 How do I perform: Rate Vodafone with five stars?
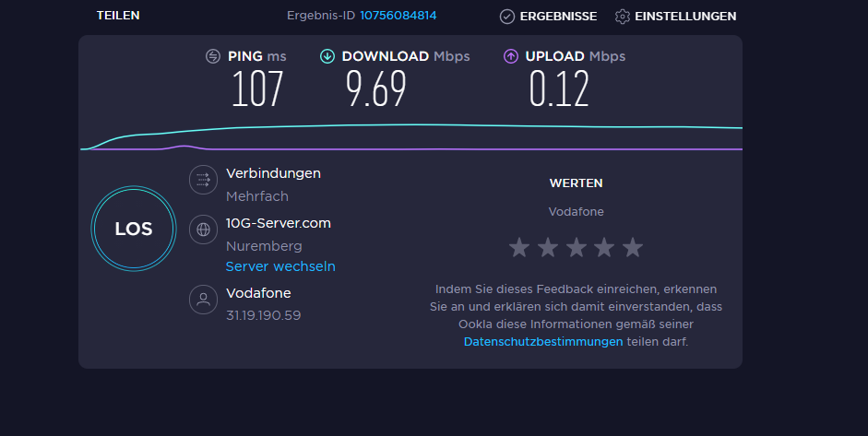pos(632,247)
